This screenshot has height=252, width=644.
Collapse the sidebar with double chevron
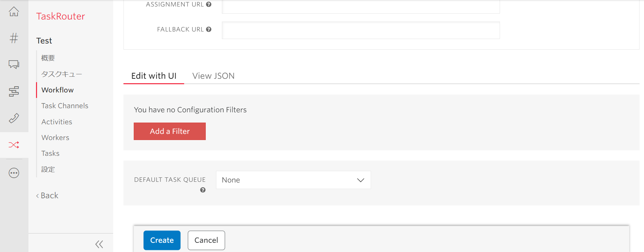(99, 244)
